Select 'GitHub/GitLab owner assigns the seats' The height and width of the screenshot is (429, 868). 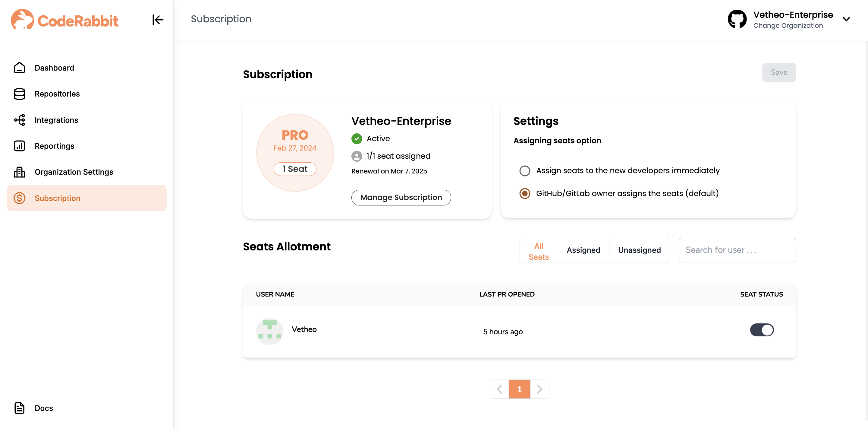click(525, 193)
